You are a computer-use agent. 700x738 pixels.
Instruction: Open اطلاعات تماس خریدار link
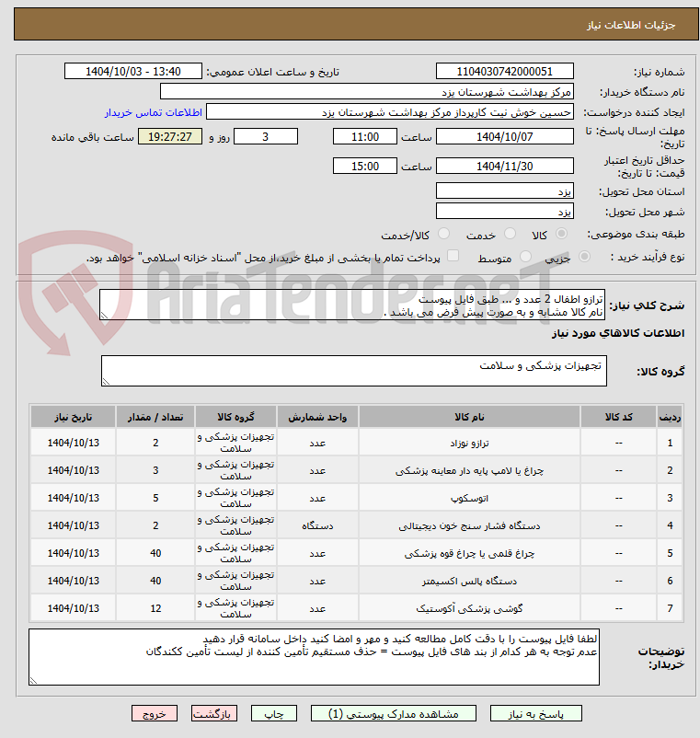tap(154, 112)
